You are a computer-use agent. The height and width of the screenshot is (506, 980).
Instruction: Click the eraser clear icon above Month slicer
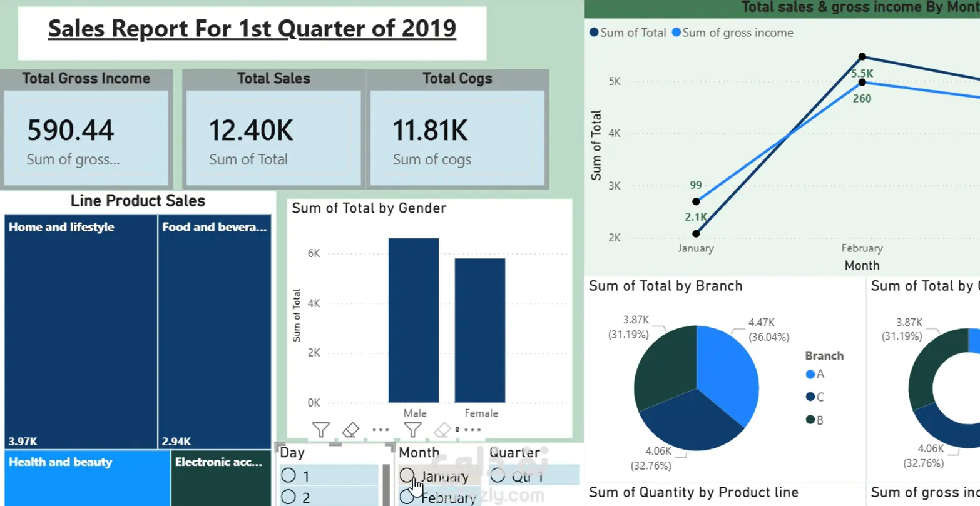[x=442, y=430]
